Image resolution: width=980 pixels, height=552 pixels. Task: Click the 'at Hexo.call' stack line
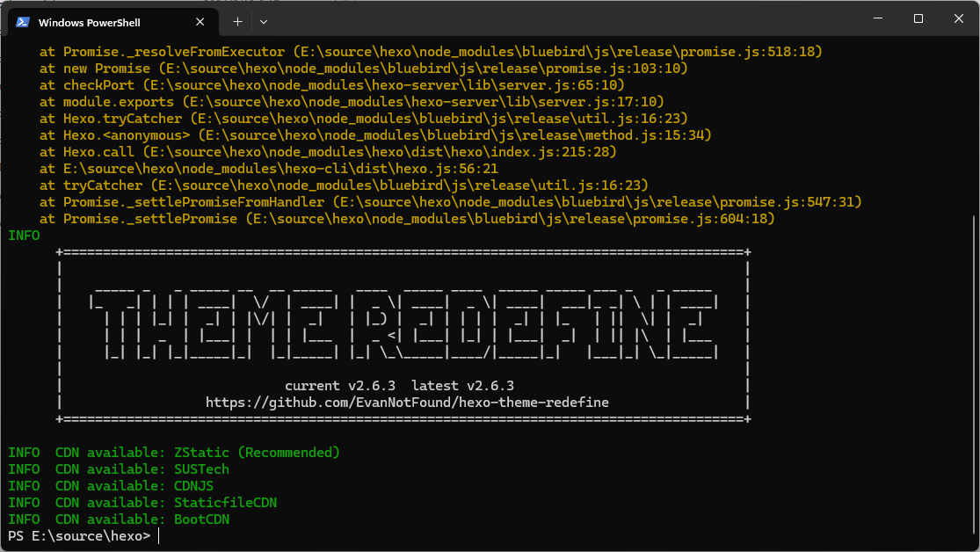pyautogui.click(x=328, y=152)
